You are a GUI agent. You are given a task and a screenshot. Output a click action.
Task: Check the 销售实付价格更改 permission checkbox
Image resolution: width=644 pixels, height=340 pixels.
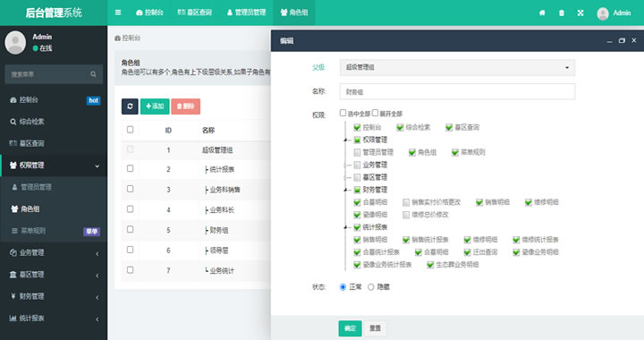tap(406, 202)
